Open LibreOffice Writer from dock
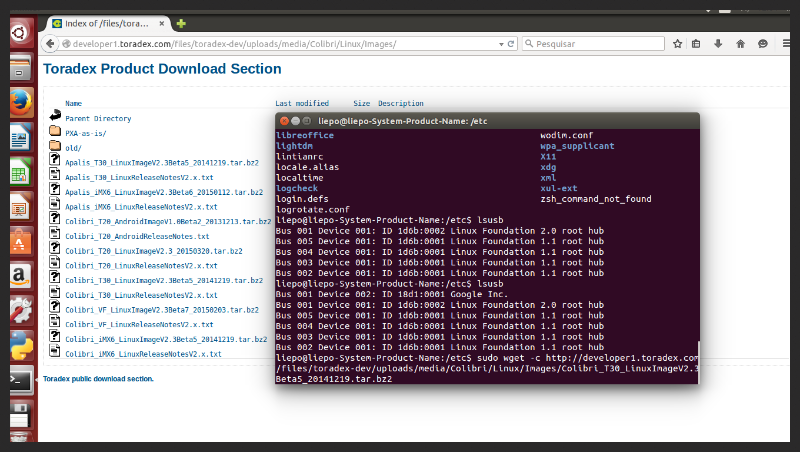The image size is (800, 452). [20, 137]
